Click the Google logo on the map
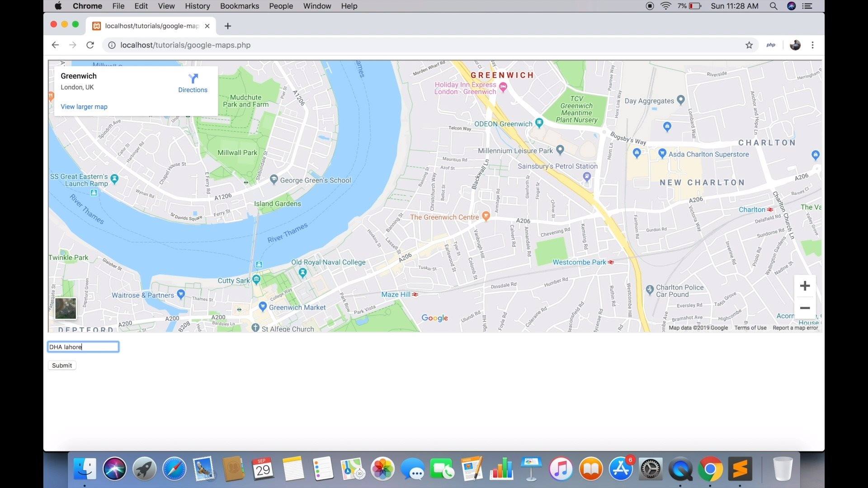 point(435,318)
